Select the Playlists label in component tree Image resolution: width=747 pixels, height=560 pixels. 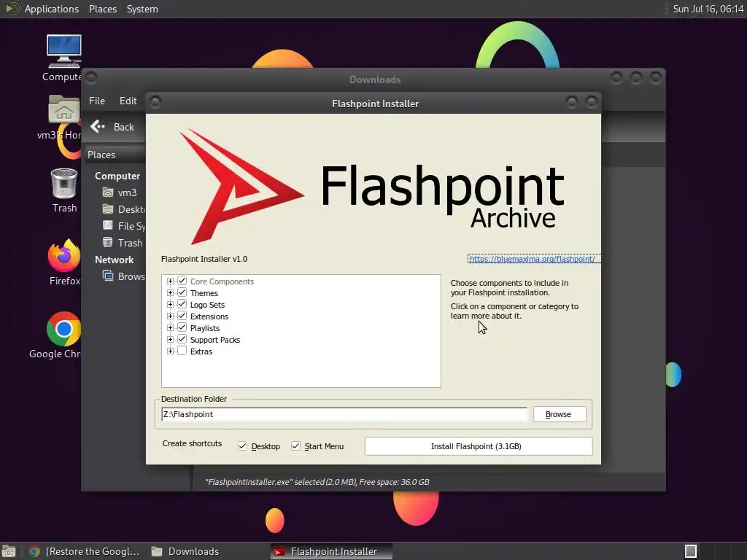click(205, 328)
